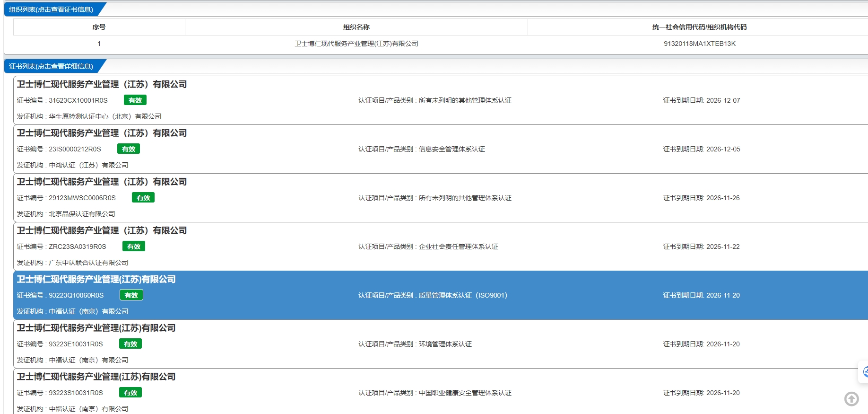
Task: Click certificate number 93223Q10060R0S in highlighted row
Action: pyautogui.click(x=76, y=295)
